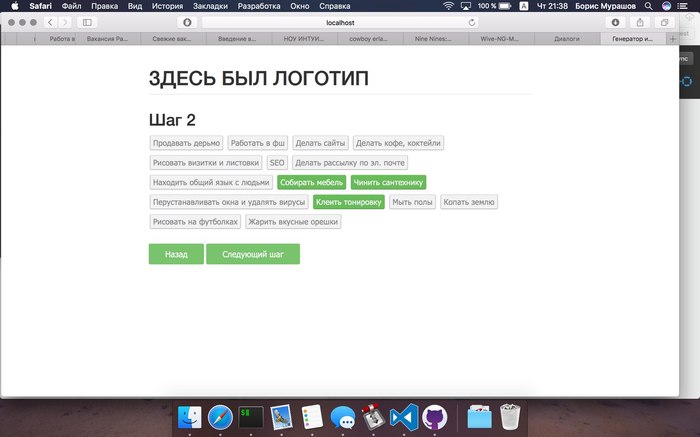Deselect the "Собирать мебель" option

click(x=312, y=182)
